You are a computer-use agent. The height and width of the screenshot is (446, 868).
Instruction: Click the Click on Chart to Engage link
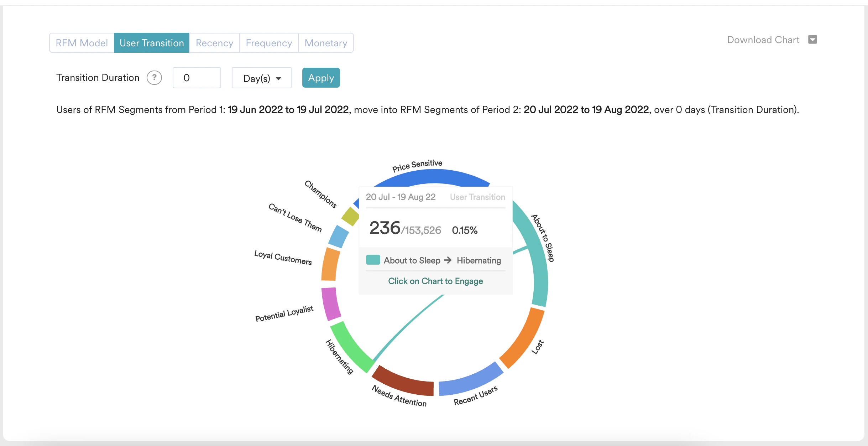(435, 281)
